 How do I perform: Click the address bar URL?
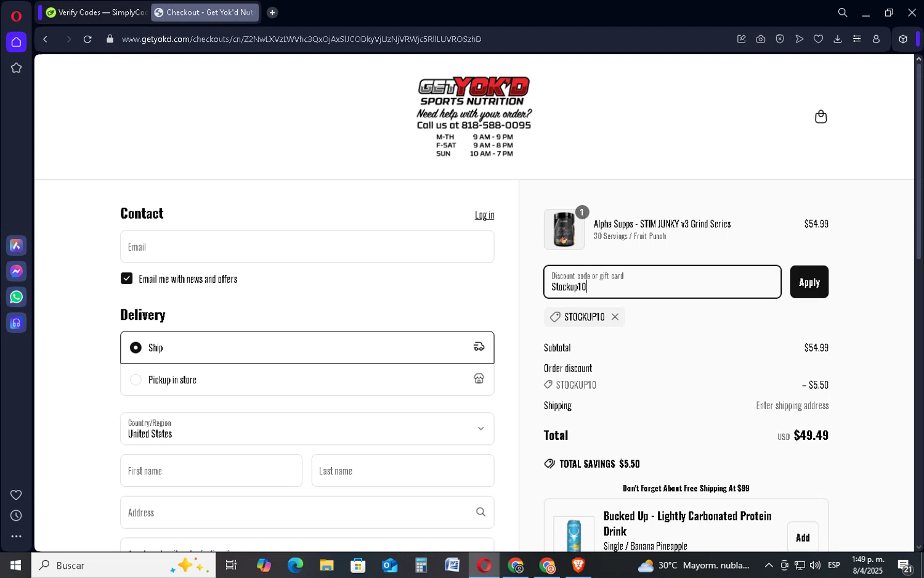click(x=301, y=39)
